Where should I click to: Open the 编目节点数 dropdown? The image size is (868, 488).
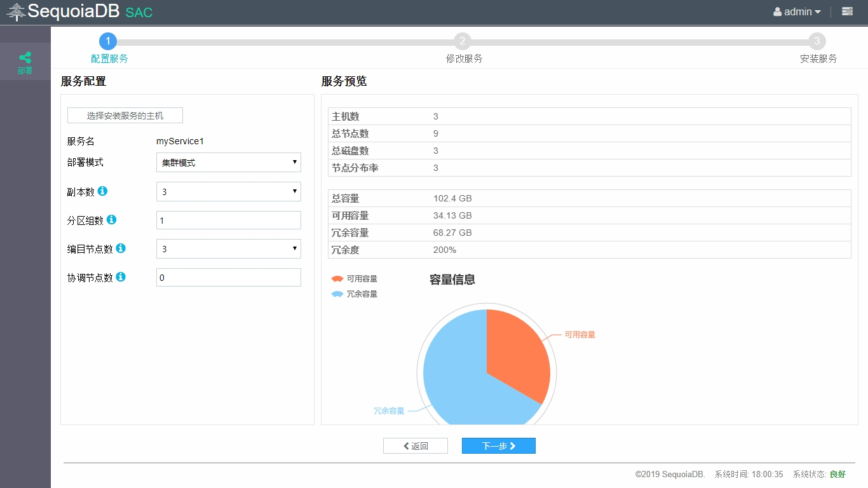228,249
